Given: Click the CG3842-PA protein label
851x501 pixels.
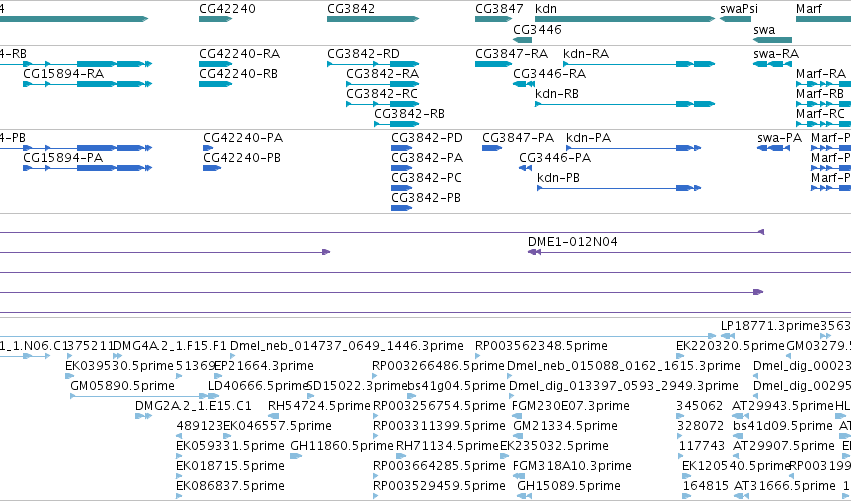Looking at the screenshot, I should (x=427, y=157).
